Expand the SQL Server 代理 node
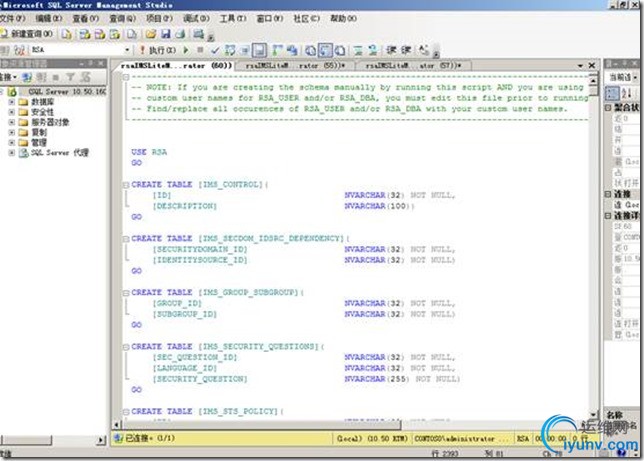Viewport: 644px width, 461px height. pyautogui.click(x=12, y=153)
